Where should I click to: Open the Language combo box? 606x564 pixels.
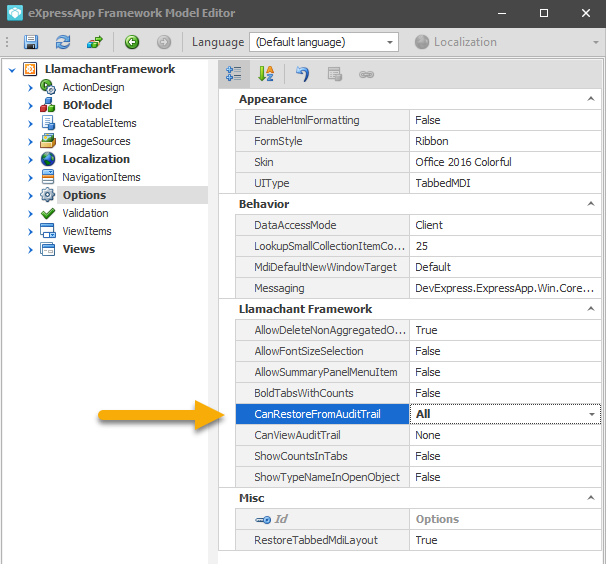click(x=324, y=42)
